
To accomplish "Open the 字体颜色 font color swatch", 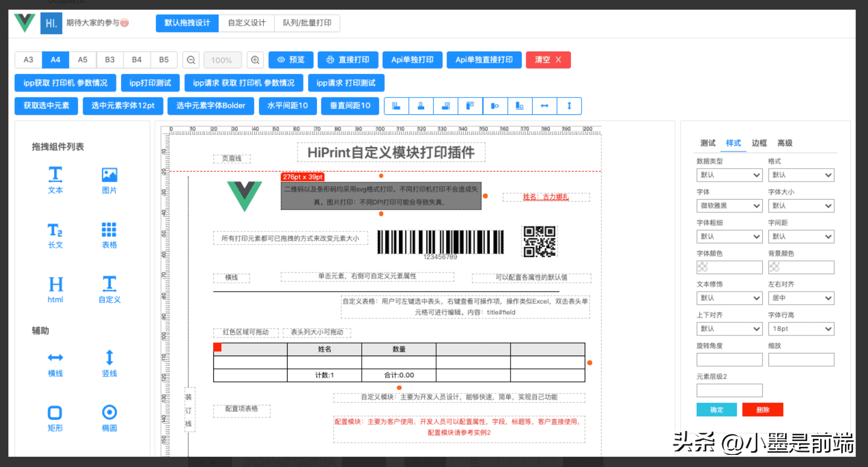I will [x=729, y=267].
